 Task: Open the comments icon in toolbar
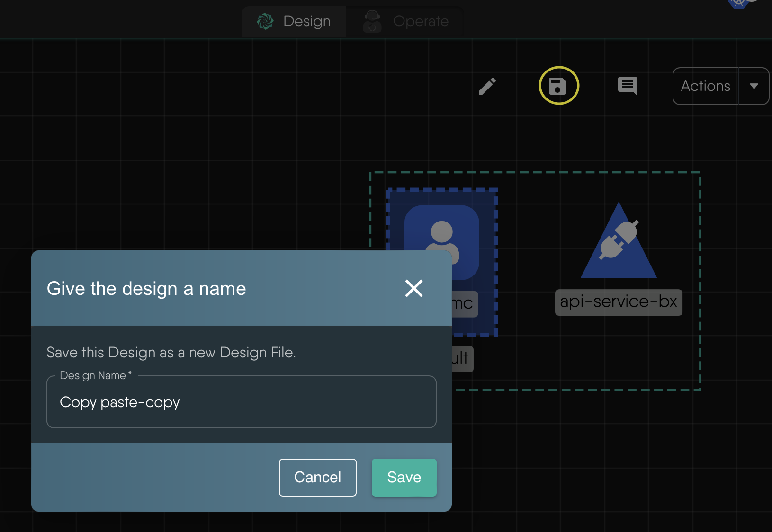pyautogui.click(x=627, y=86)
